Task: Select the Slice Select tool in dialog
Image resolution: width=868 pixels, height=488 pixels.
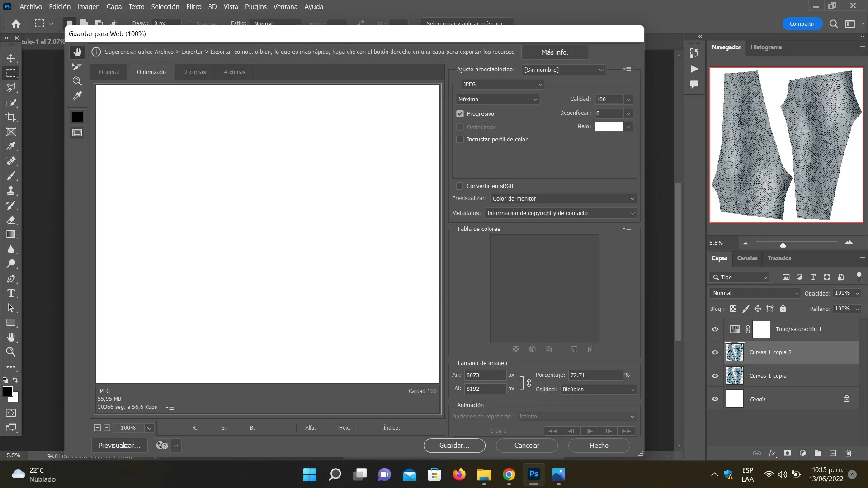Action: click(x=77, y=67)
